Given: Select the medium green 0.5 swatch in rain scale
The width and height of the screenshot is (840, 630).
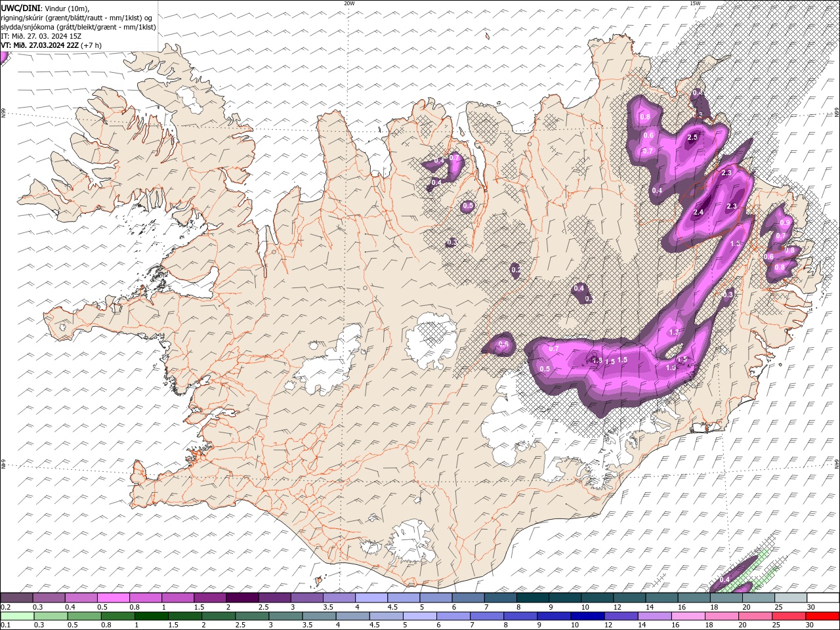Looking at the screenshot, I should 85,616.
